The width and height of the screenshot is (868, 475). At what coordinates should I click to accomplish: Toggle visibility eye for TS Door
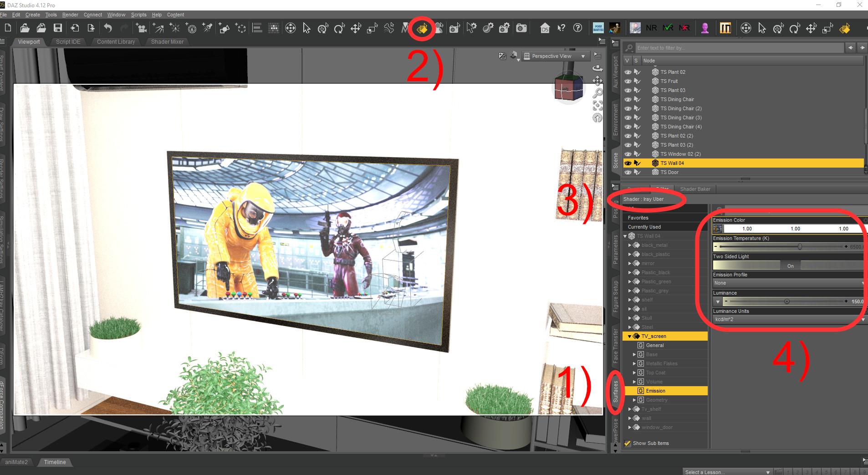coord(628,172)
